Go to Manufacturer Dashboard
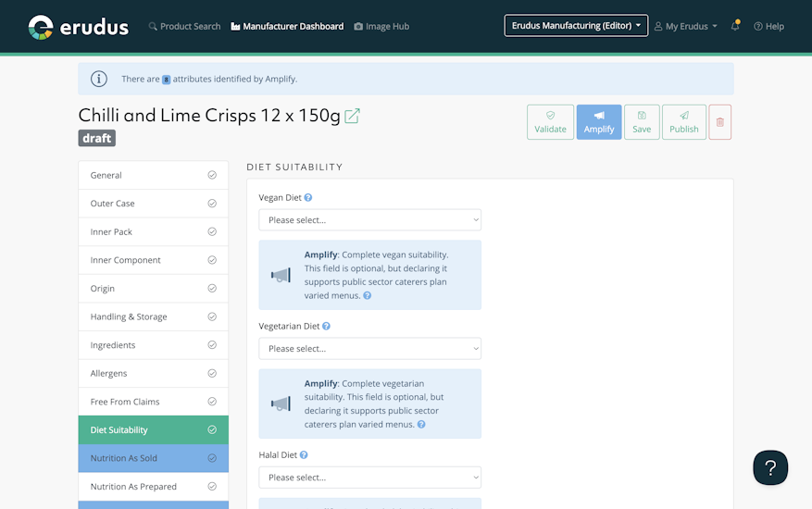This screenshot has height=509, width=812. pos(287,27)
